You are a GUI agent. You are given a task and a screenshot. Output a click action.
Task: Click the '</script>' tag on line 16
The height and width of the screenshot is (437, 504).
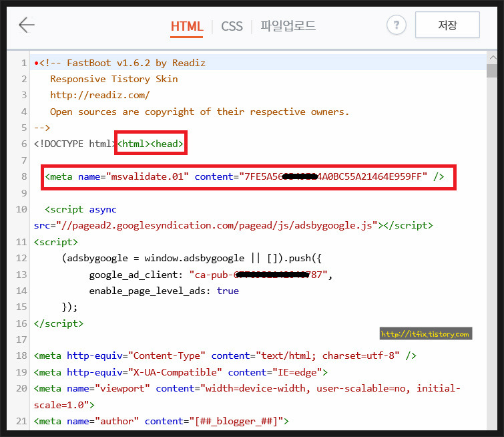click(59, 323)
